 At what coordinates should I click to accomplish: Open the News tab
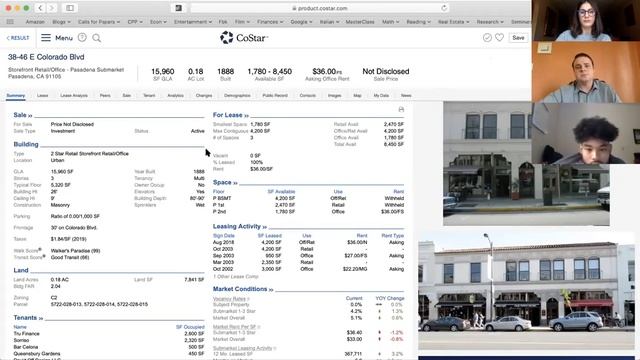pos(406,95)
